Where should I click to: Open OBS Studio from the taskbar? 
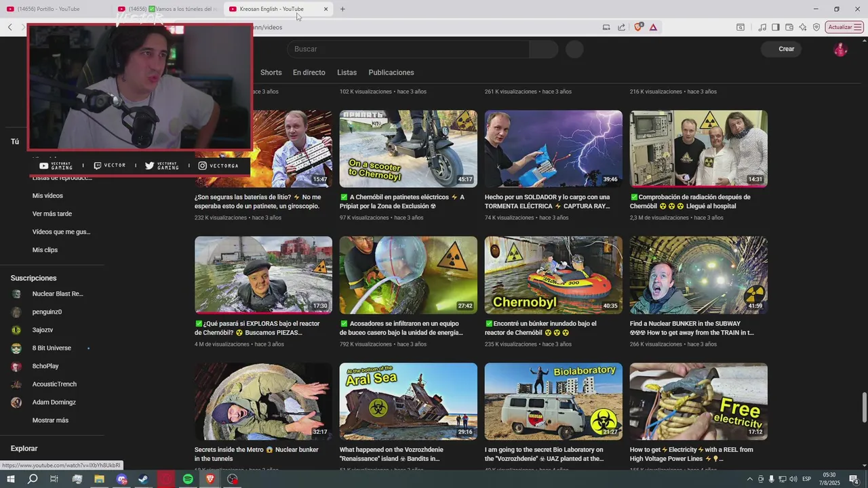click(x=233, y=479)
